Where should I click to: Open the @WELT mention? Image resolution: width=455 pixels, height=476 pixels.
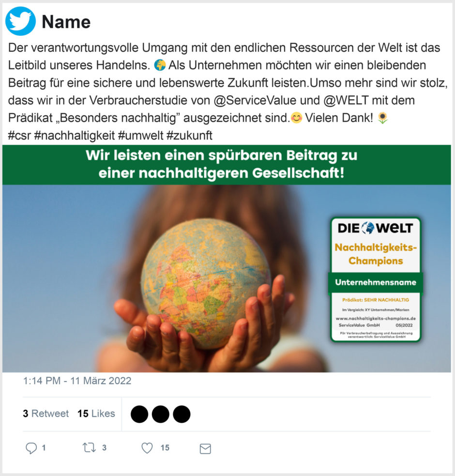(346, 101)
